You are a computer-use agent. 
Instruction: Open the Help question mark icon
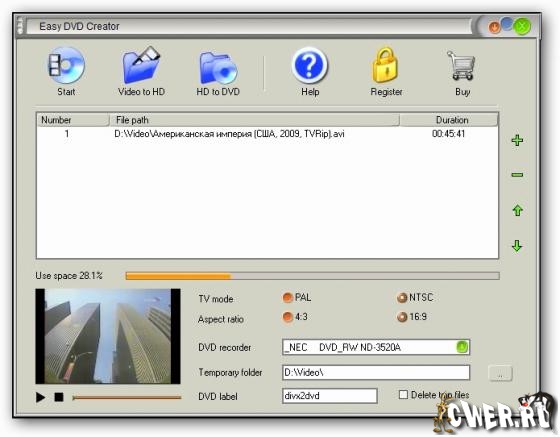tap(310, 65)
